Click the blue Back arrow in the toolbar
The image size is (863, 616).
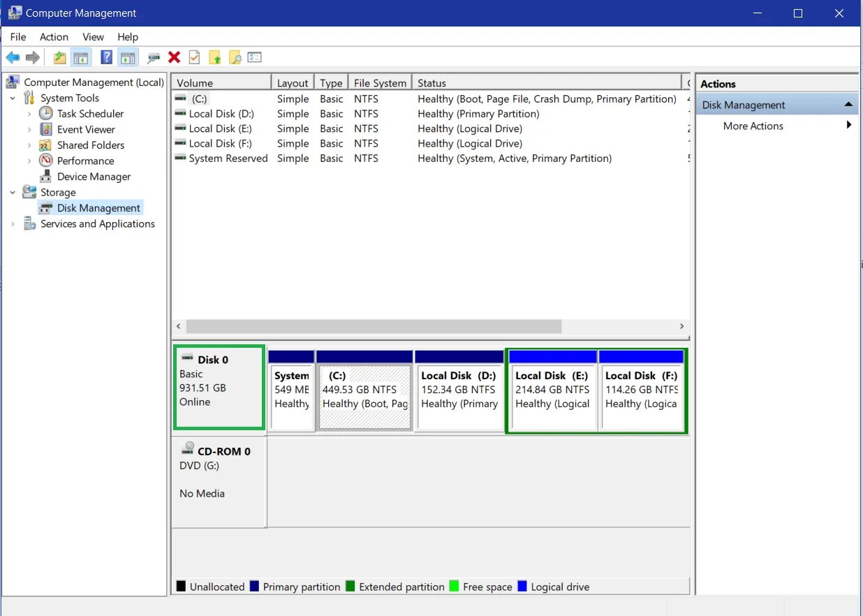coord(13,57)
